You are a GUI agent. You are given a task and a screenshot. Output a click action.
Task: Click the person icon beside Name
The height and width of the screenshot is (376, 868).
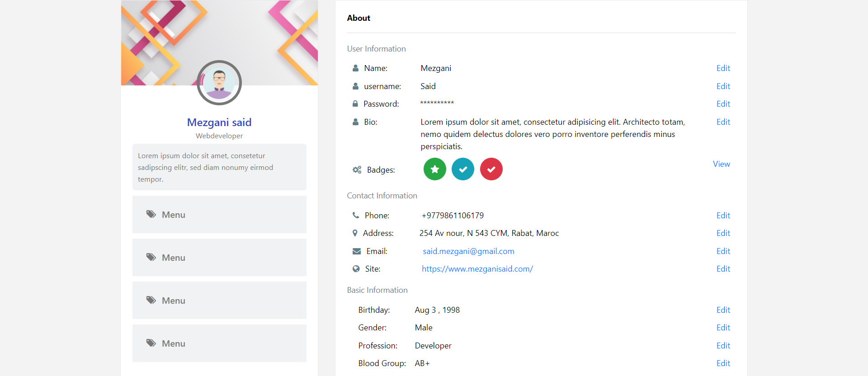pyautogui.click(x=356, y=68)
